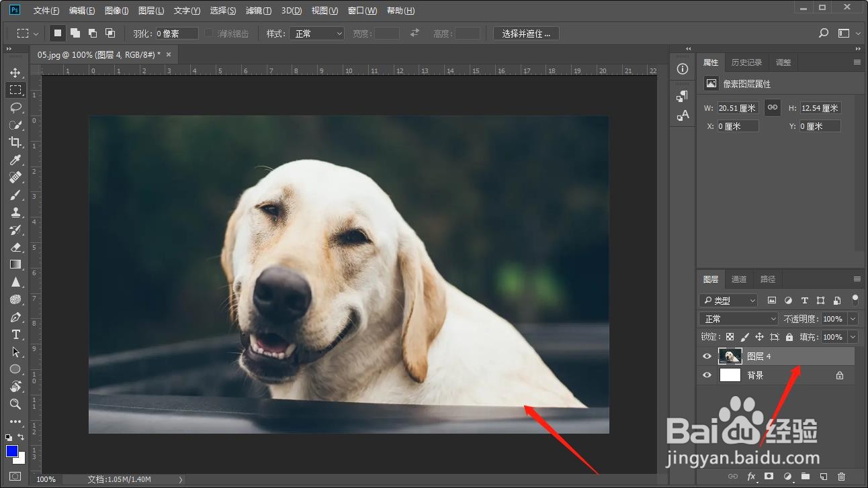
Task: Open the fx layer style menu
Action: tap(752, 477)
